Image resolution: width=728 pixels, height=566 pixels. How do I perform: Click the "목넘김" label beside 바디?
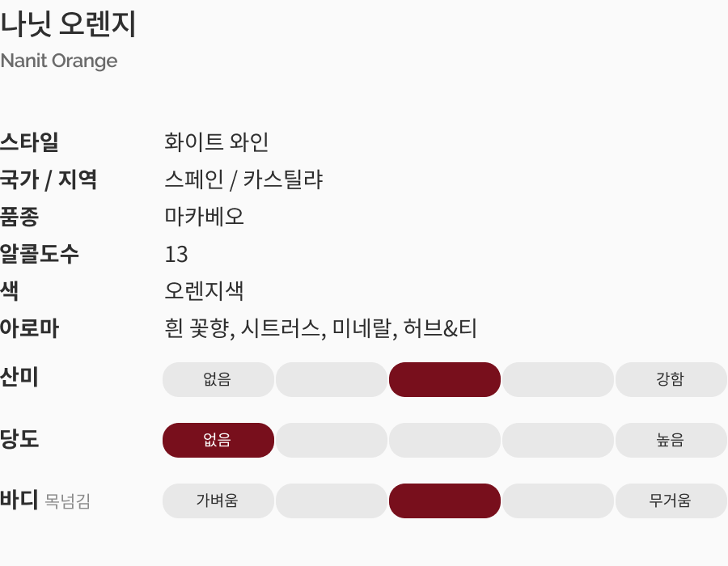point(68,502)
